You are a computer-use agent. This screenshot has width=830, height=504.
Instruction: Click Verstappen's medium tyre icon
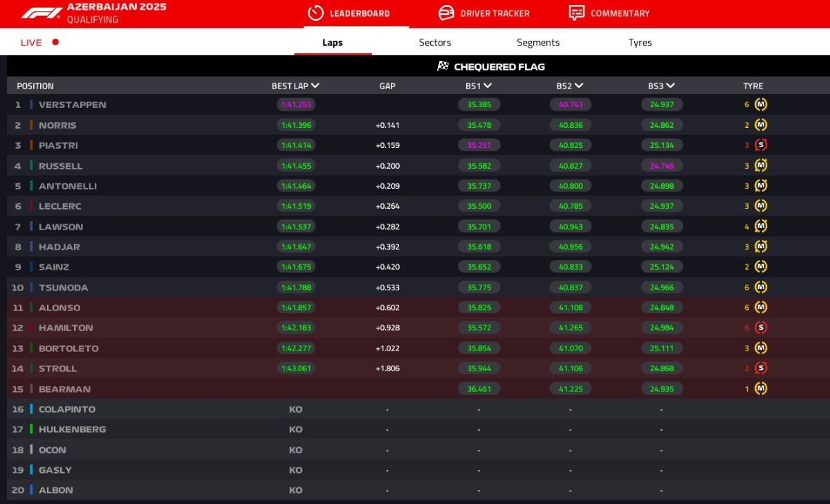pos(761,105)
